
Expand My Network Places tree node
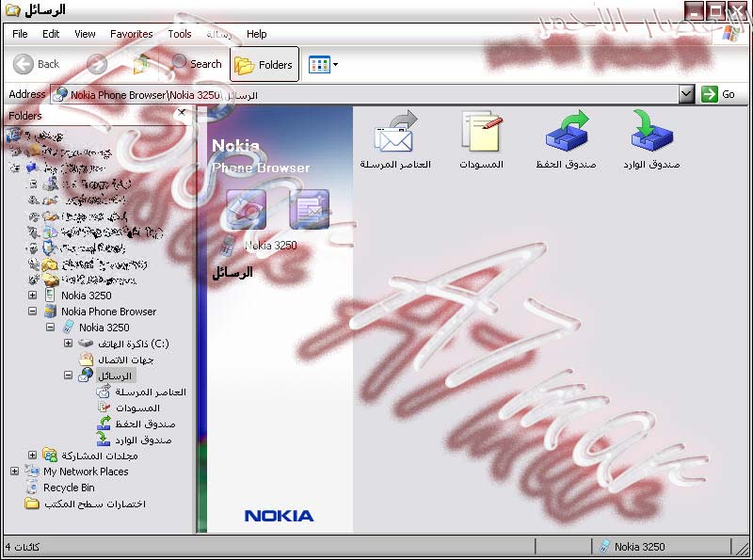click(14, 472)
